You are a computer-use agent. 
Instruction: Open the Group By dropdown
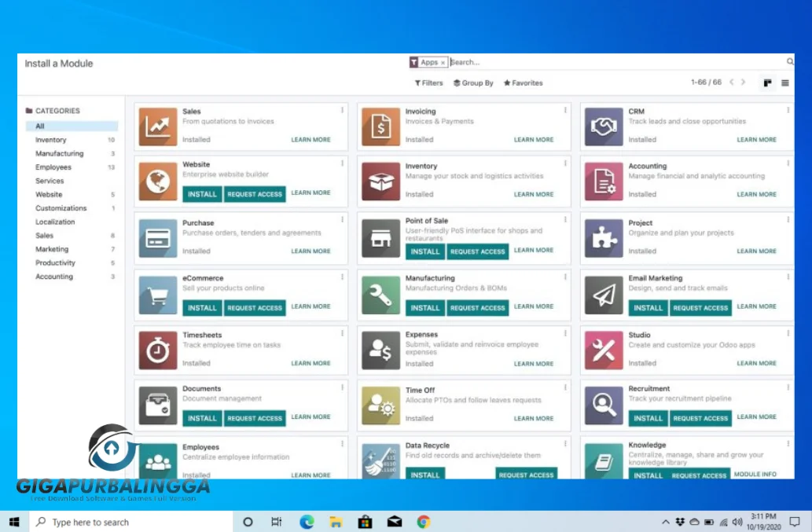[x=473, y=83]
